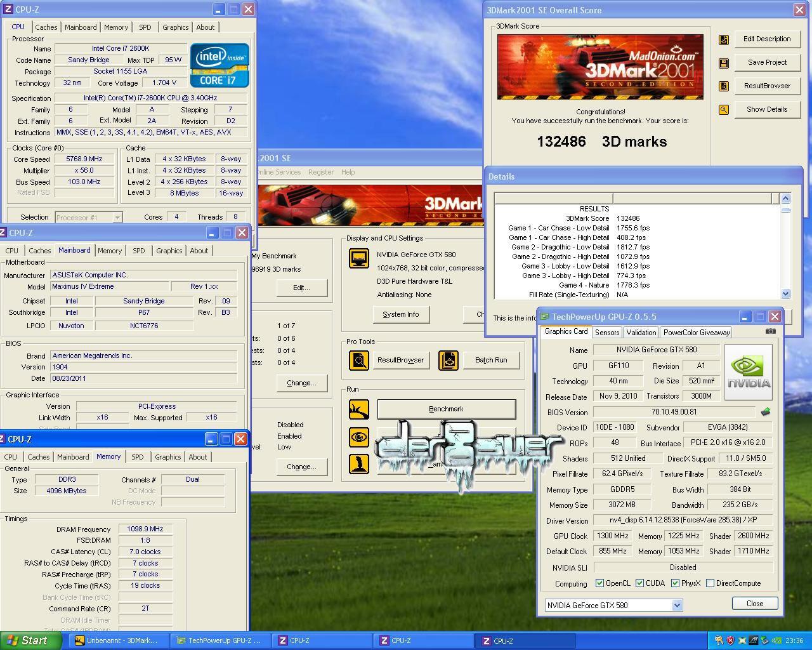Click the Core Speed value 5768.9 MHz
This screenshot has width=812, height=650.
pyautogui.click(x=84, y=159)
